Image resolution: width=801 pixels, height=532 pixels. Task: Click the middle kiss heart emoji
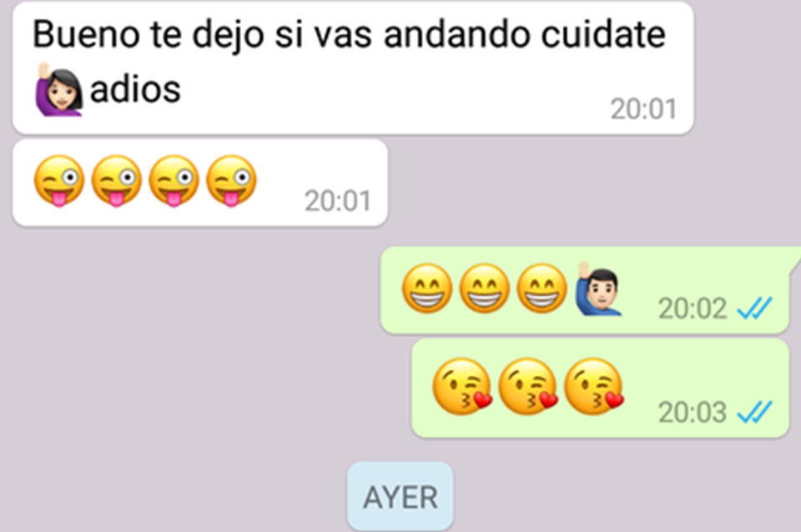[x=528, y=386]
